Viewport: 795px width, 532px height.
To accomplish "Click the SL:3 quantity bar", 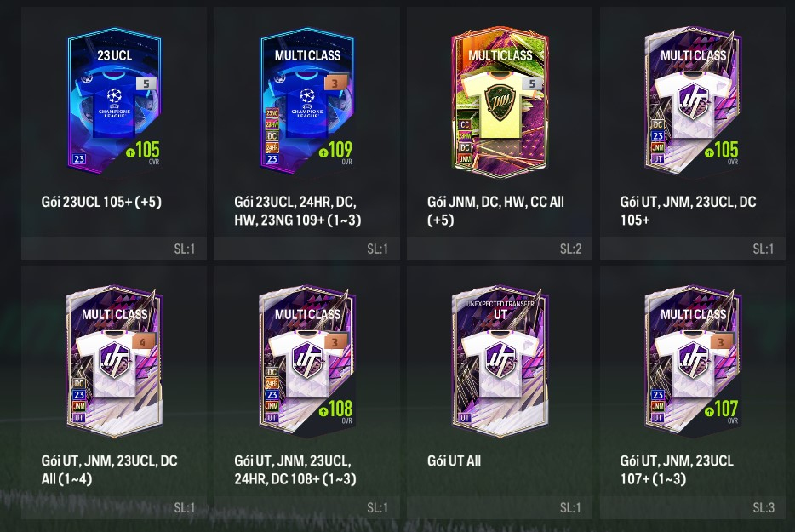I will pos(693,507).
